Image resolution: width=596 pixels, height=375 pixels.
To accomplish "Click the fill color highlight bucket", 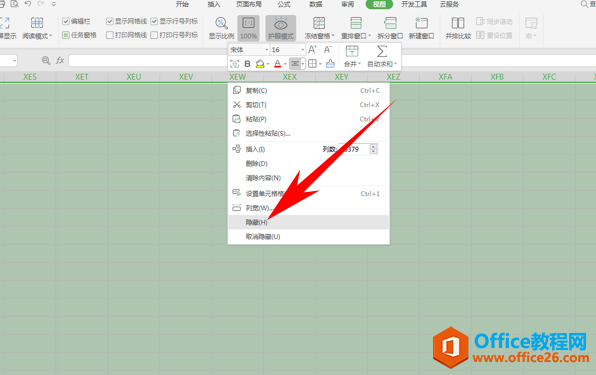I will pos(260,64).
